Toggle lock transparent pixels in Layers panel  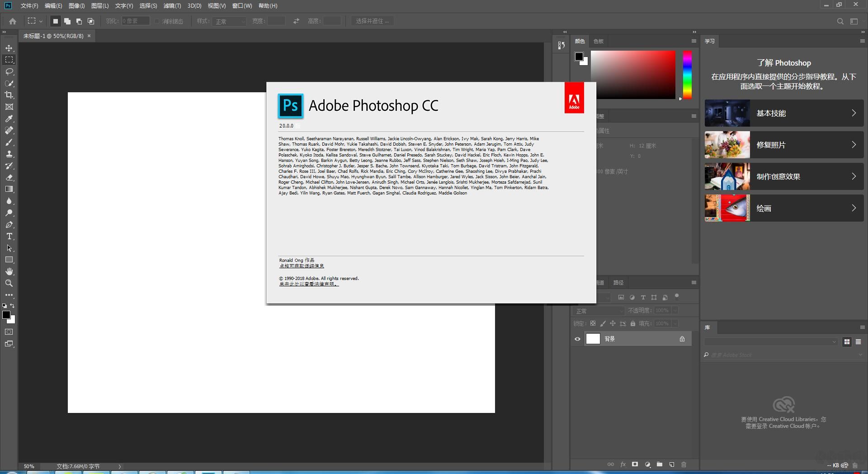(x=593, y=323)
